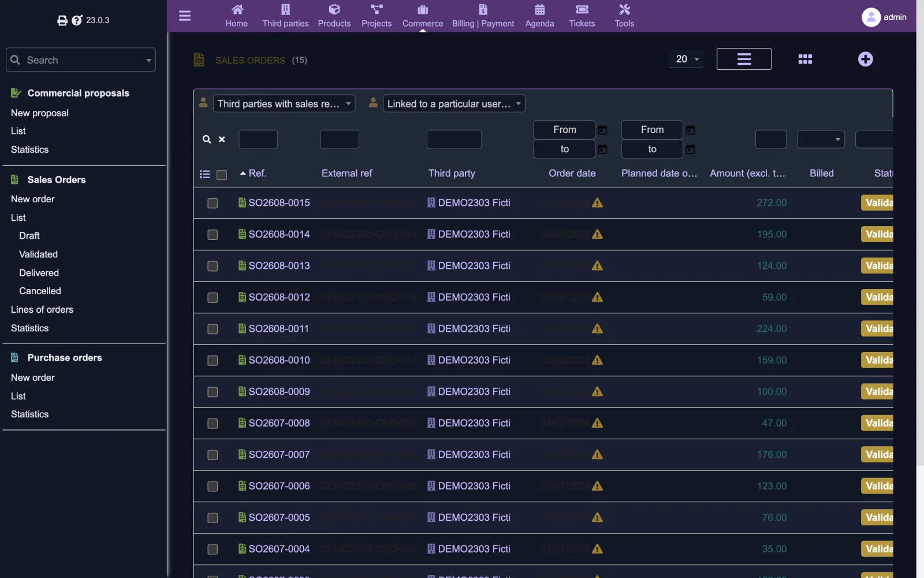Open the Tickets menu
Viewport: 924px width, 578px height.
582,16
